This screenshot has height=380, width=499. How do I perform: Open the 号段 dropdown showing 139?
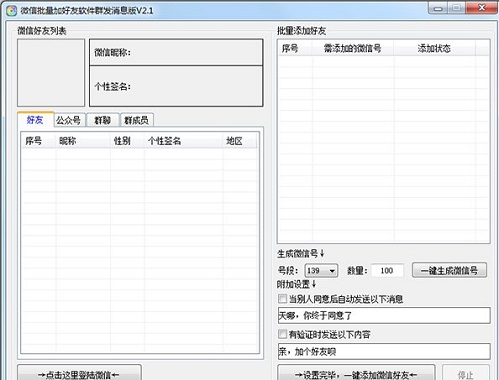click(321, 271)
